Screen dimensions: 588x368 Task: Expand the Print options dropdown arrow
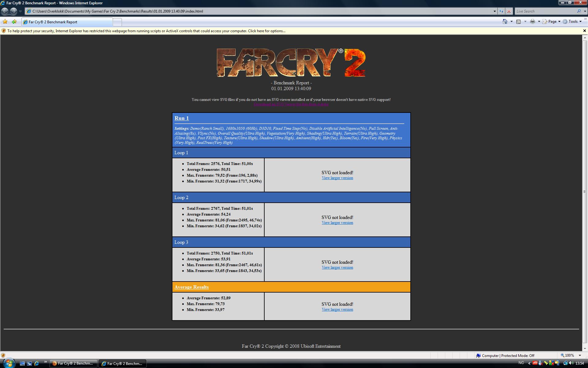point(539,21)
